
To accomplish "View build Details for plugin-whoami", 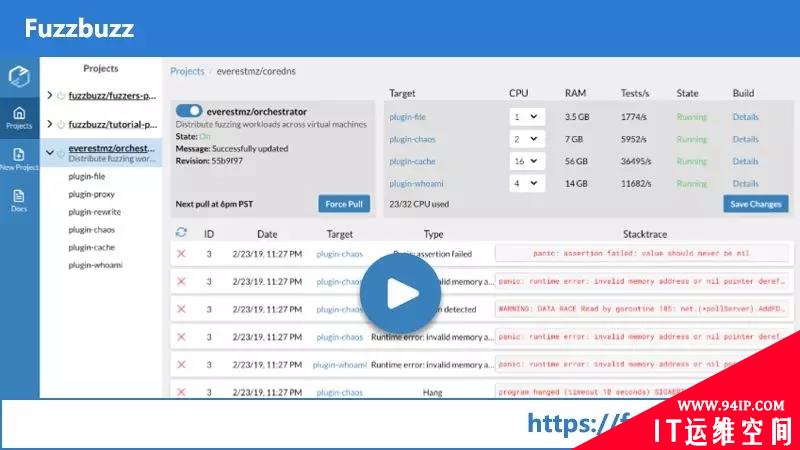I will click(x=745, y=184).
